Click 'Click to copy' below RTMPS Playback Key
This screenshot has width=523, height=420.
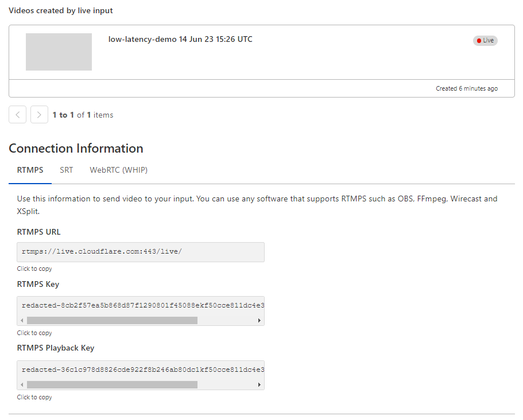[34, 397]
